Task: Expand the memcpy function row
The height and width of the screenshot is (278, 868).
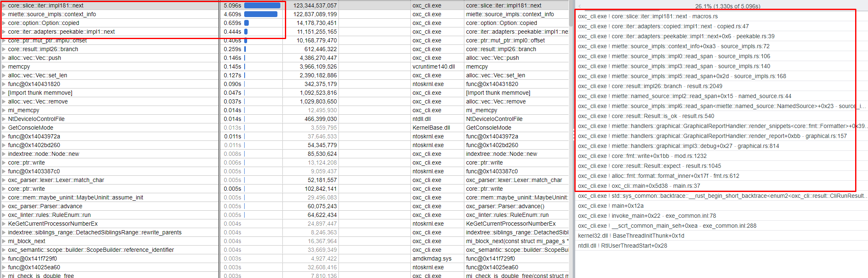Action: [4, 66]
